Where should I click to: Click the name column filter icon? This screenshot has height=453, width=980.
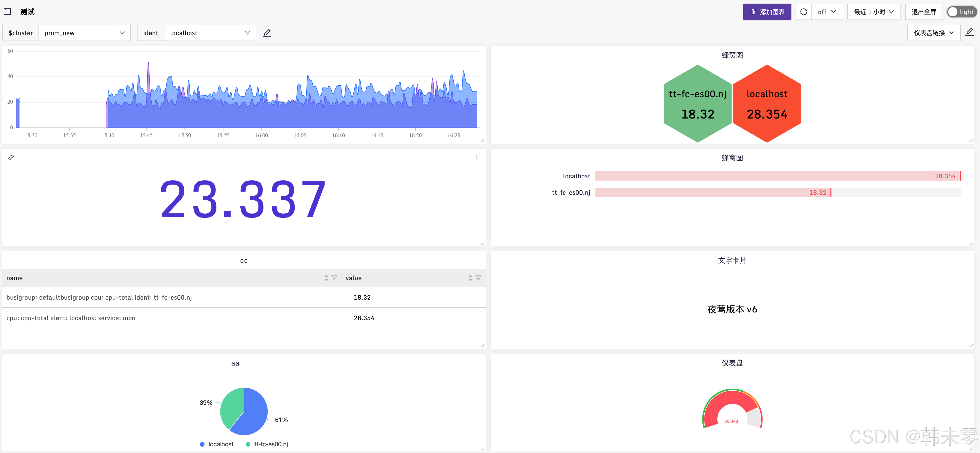pyautogui.click(x=334, y=278)
